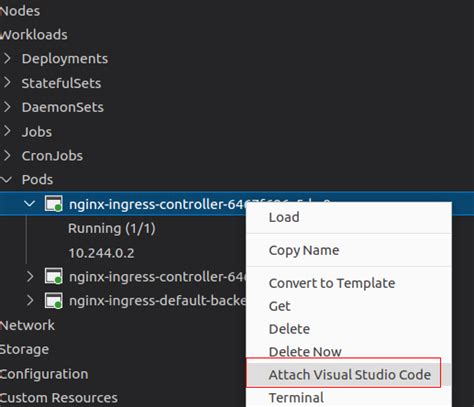The width and height of the screenshot is (474, 407).
Task: Click the nginx-ingress-default-backend pod icon
Action: coord(54,301)
